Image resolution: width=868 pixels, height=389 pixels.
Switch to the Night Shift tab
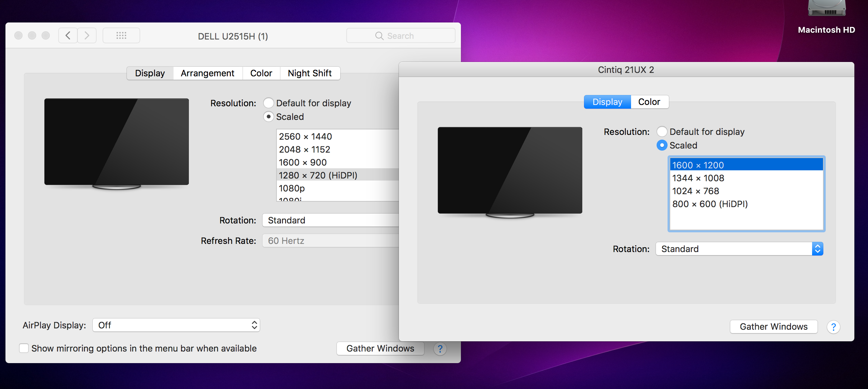(310, 73)
